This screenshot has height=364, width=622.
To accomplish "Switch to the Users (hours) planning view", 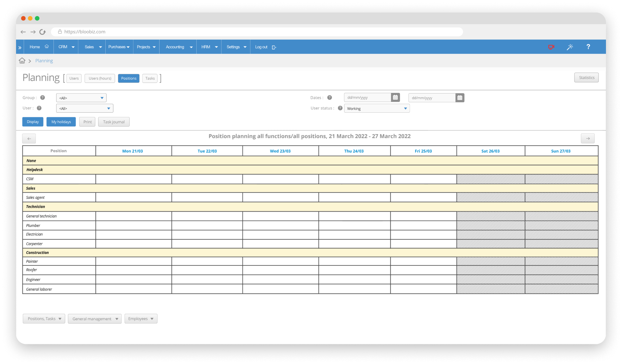I will 100,78.
